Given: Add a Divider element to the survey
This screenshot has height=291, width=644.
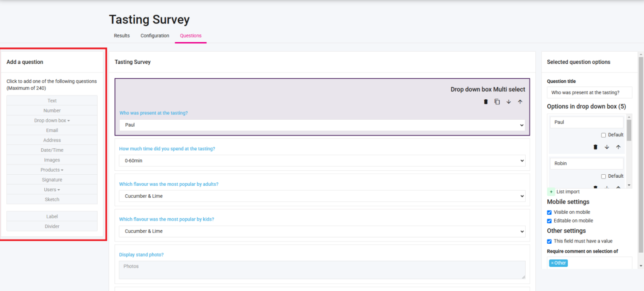Looking at the screenshot, I should click(52, 227).
